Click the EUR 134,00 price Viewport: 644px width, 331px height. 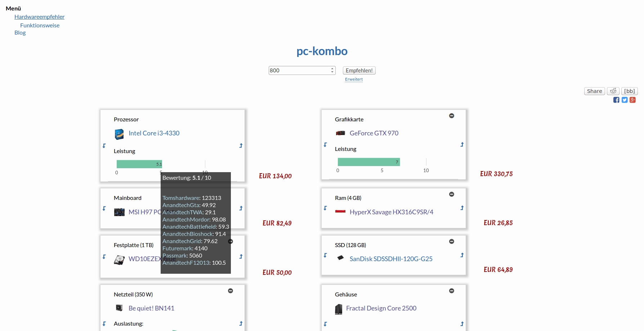pos(275,176)
